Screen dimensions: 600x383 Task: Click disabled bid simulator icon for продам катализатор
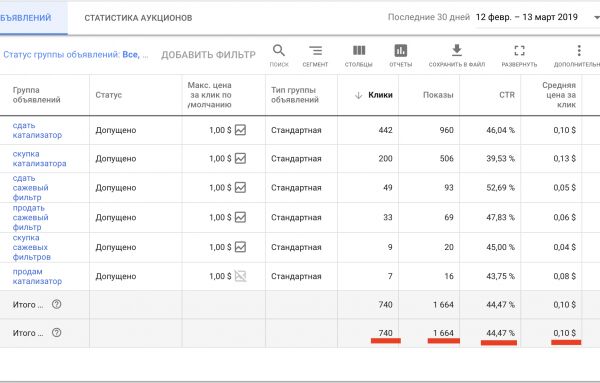[x=240, y=276]
